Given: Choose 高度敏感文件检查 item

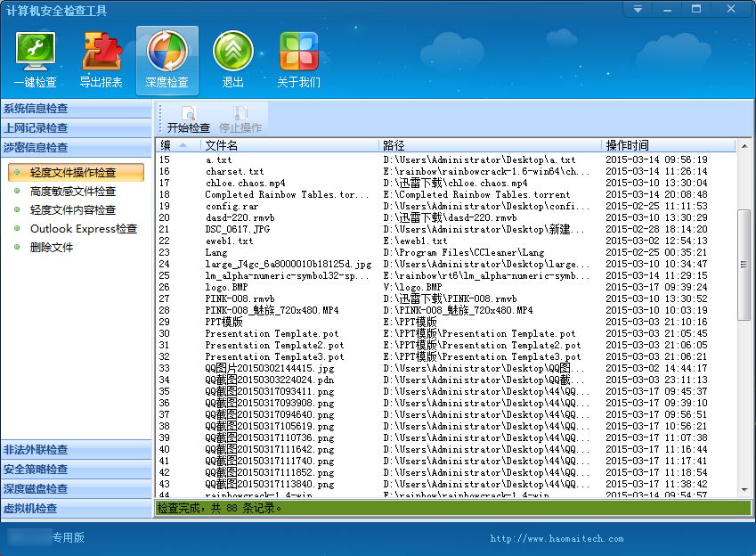Looking at the screenshot, I should coord(73,192).
